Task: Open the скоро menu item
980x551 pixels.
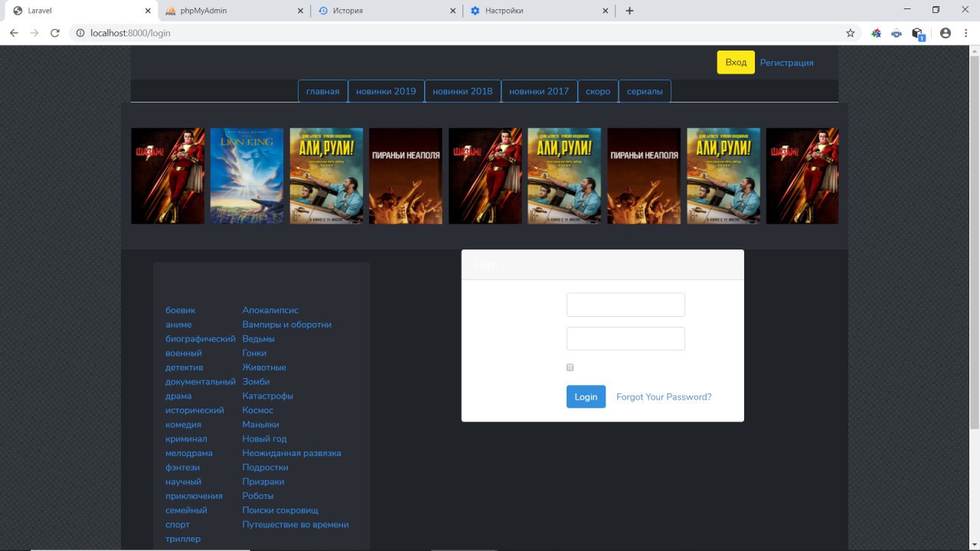Action: click(x=598, y=91)
